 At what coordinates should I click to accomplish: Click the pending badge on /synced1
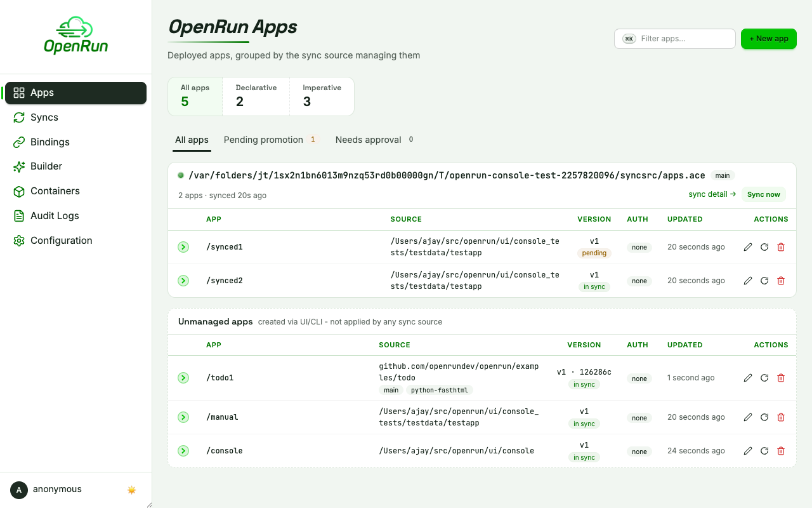tap(594, 253)
